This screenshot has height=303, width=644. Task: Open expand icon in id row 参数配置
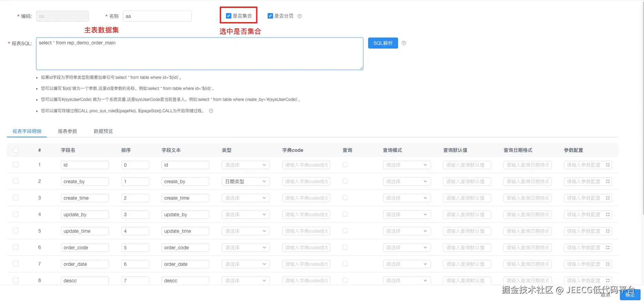click(608, 165)
